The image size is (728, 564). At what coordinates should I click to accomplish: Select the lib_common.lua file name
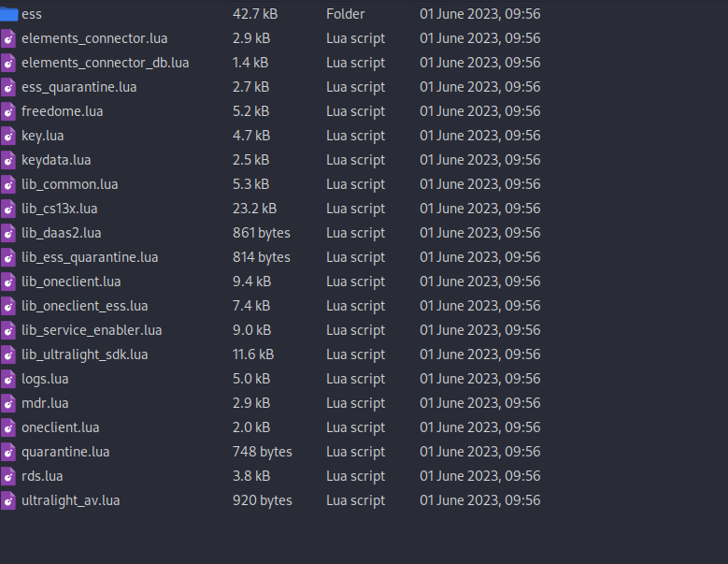[x=69, y=184]
